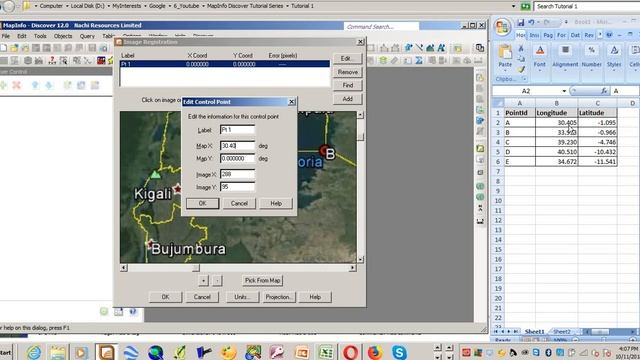Click the Projection button
The width and height of the screenshot is (640, 360).
279,297
